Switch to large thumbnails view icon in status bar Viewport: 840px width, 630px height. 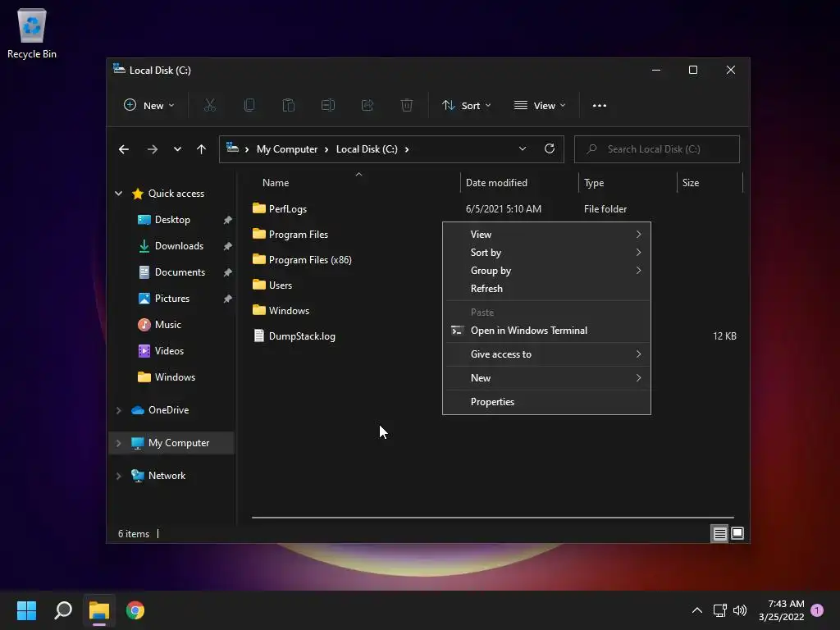(x=737, y=533)
